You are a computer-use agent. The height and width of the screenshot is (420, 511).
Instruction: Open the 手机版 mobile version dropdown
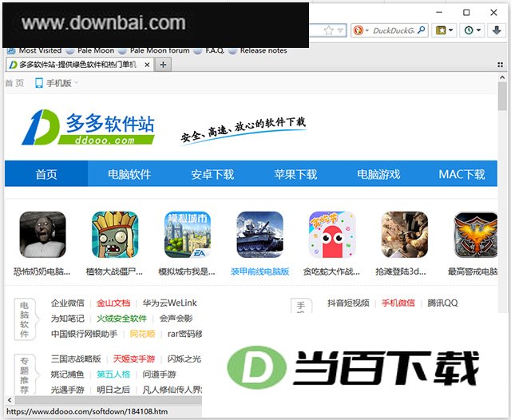tap(57, 83)
